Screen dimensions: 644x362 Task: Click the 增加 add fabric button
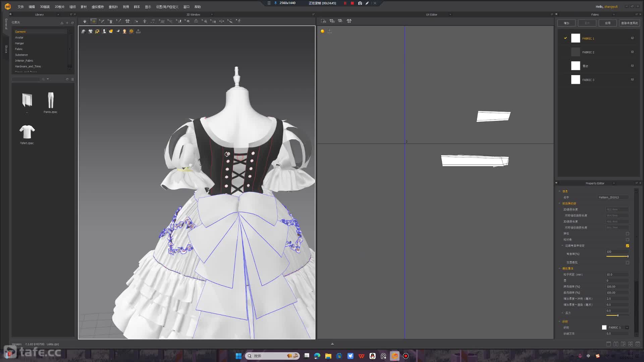click(567, 23)
